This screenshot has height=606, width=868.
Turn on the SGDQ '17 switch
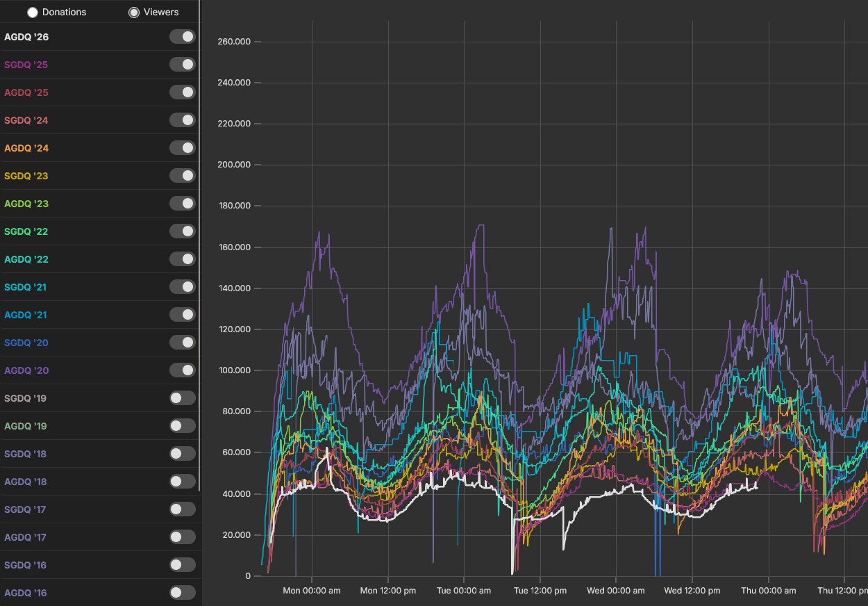(x=183, y=509)
